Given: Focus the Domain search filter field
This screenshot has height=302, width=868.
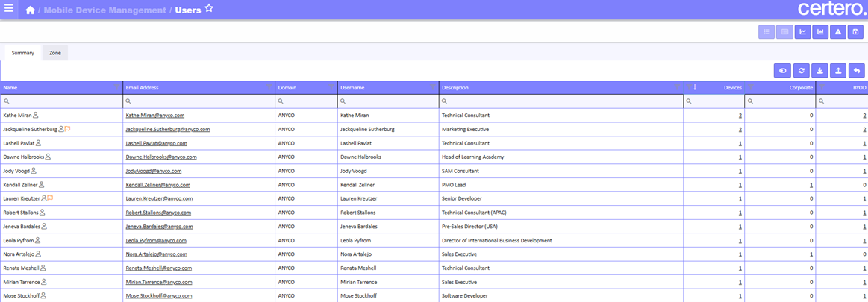Looking at the screenshot, I should [x=307, y=101].
